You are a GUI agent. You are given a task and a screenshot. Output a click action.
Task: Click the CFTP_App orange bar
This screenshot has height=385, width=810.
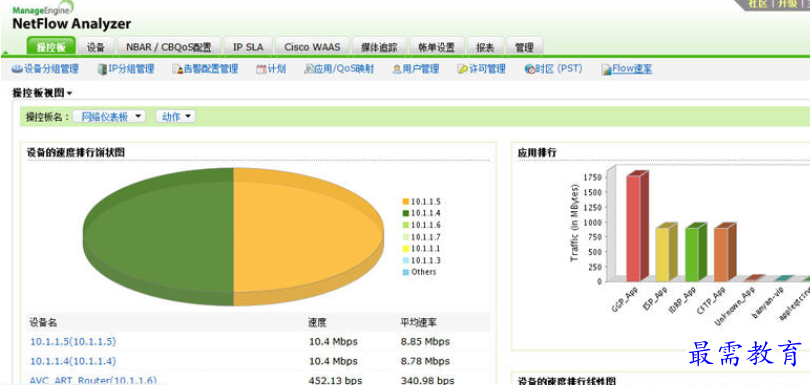[x=725, y=253]
